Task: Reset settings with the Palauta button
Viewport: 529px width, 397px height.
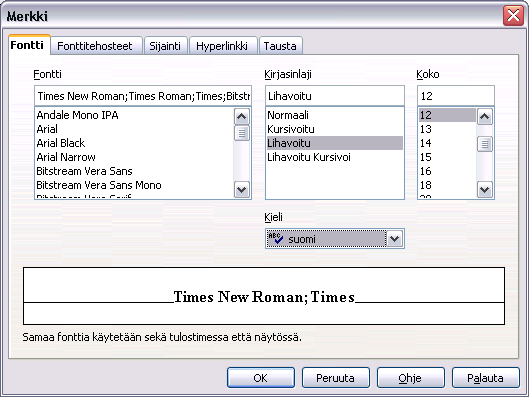Action: (485, 378)
